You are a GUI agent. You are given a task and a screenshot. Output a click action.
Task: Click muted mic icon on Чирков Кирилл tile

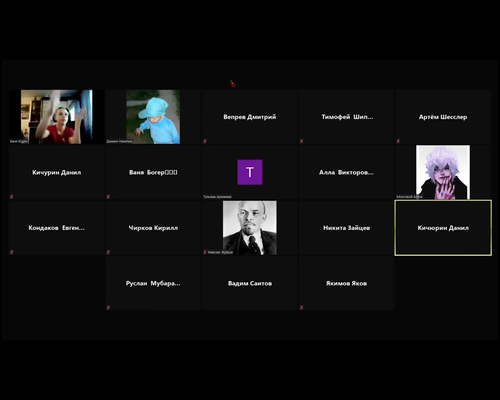[x=108, y=252]
